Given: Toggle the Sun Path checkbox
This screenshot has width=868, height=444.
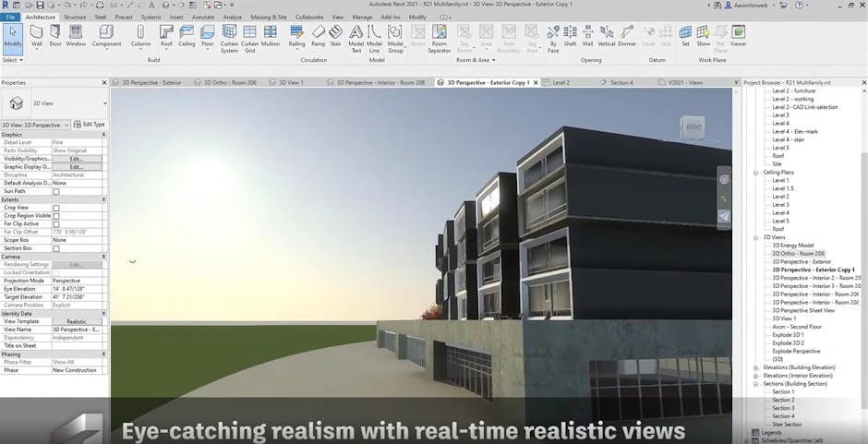Looking at the screenshot, I should click(56, 192).
